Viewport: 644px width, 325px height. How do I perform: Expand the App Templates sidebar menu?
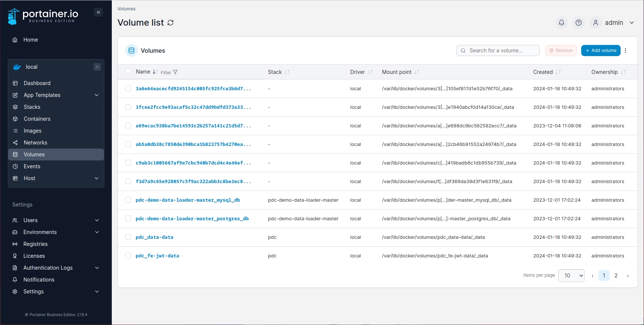pyautogui.click(x=56, y=95)
